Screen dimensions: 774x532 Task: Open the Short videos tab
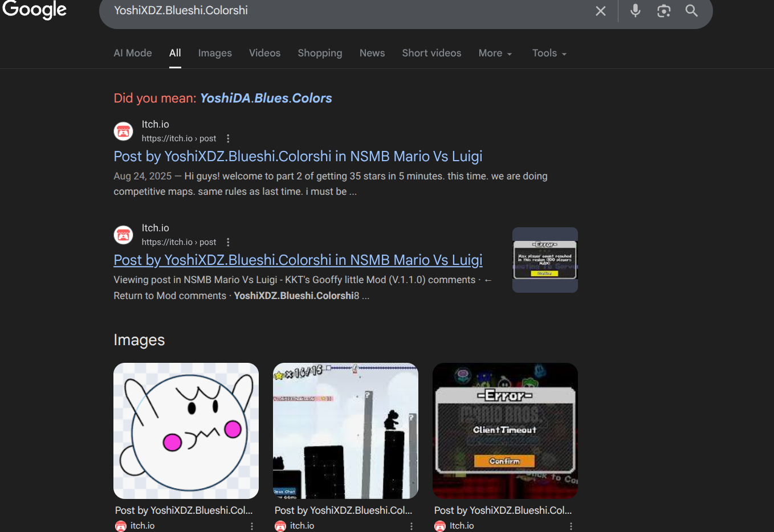tap(431, 53)
